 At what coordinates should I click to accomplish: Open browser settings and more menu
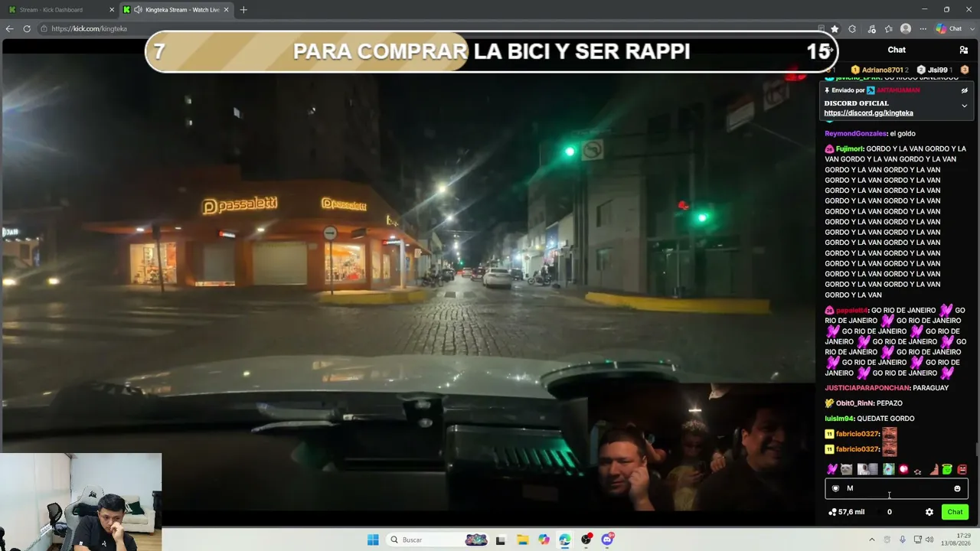pyautogui.click(x=923, y=29)
